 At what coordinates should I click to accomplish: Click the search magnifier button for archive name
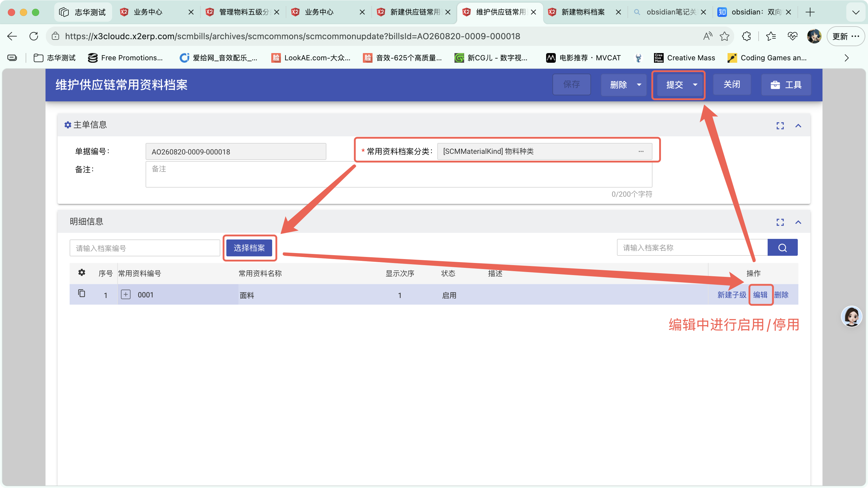point(782,248)
